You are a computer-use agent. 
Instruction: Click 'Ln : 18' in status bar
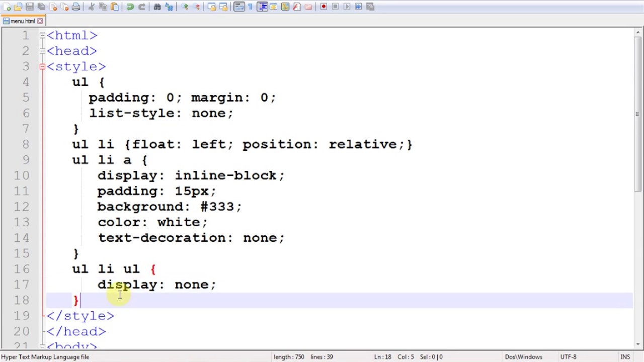[x=384, y=357]
